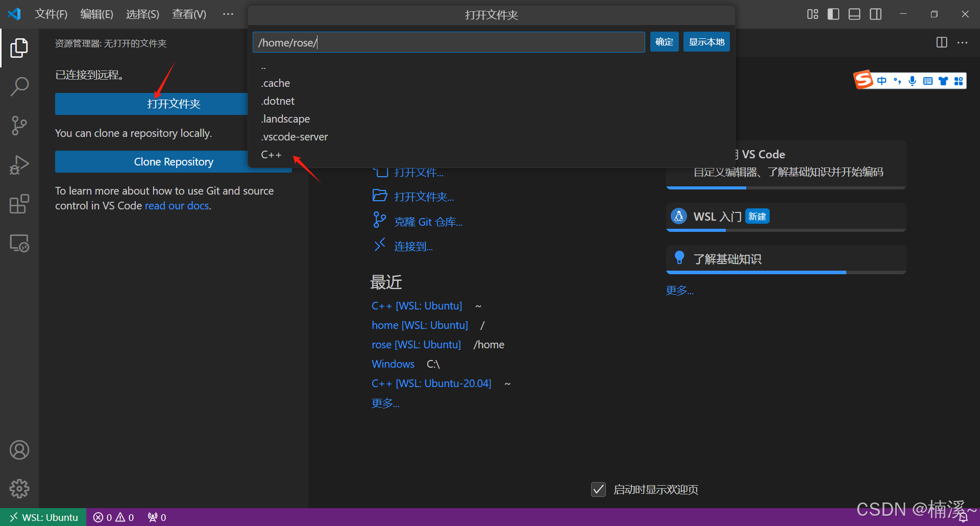Open Source Control in the activity bar

[x=19, y=126]
